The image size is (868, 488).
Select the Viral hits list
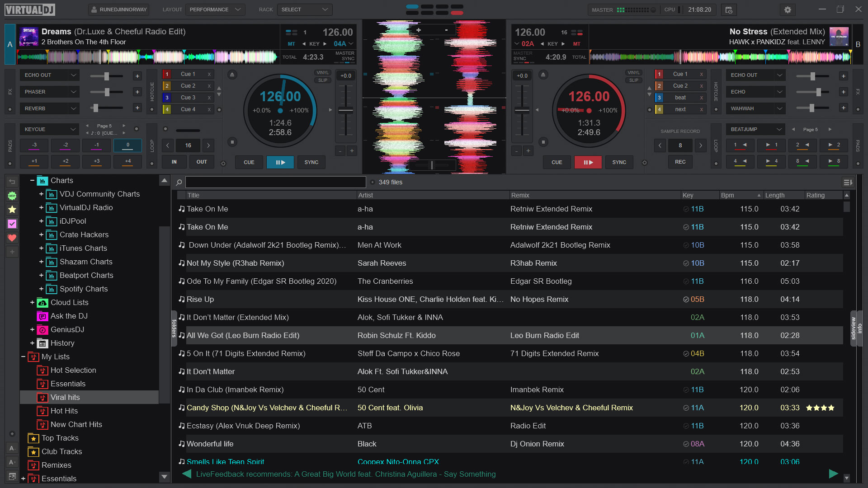(x=65, y=397)
